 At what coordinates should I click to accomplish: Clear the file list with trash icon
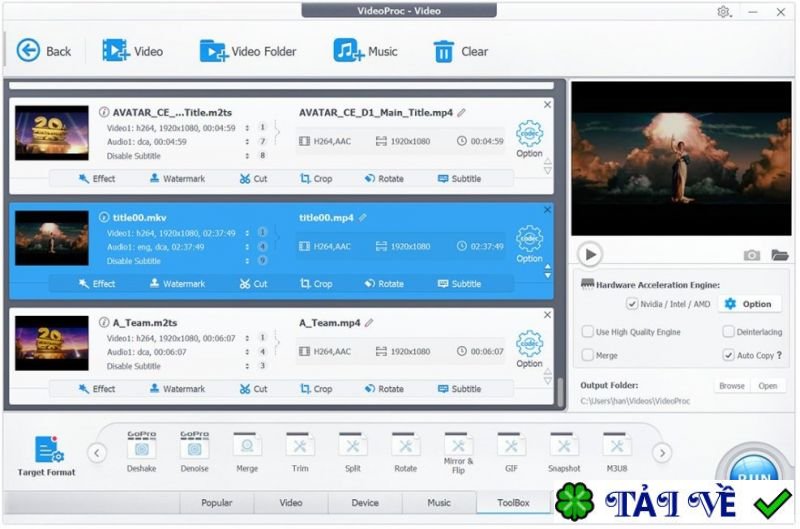pos(460,51)
